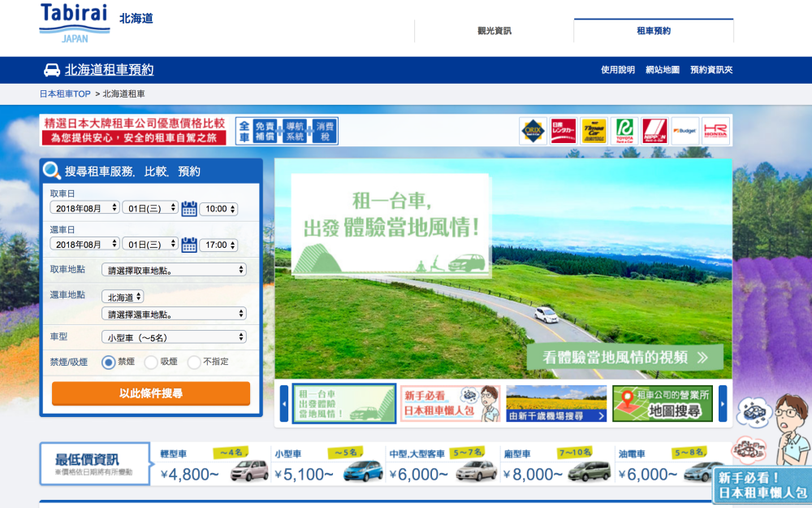Image resolution: width=812 pixels, height=508 pixels.
Task: Switch to the 租車預約 tab
Action: click(x=654, y=31)
